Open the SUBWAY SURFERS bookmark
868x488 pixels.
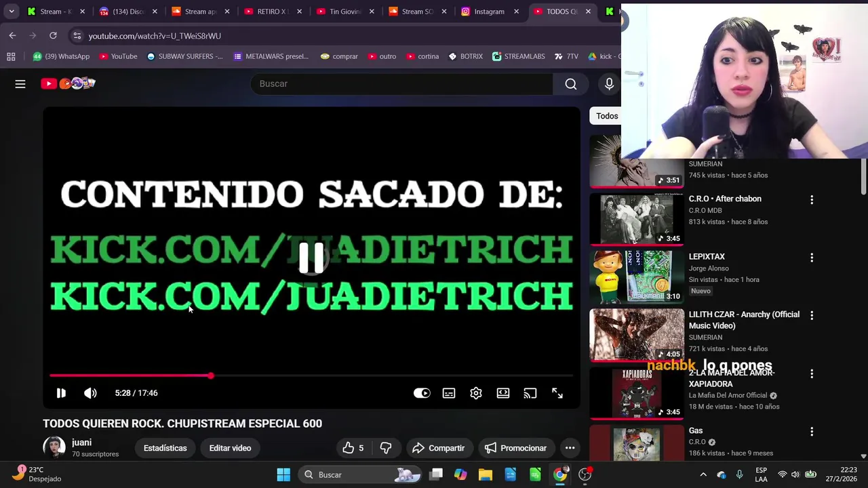point(184,56)
